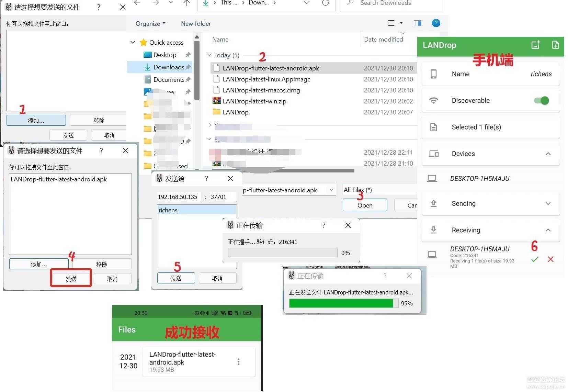
Task: Tap the add file icon in LANDrop header
Action: coord(555,45)
